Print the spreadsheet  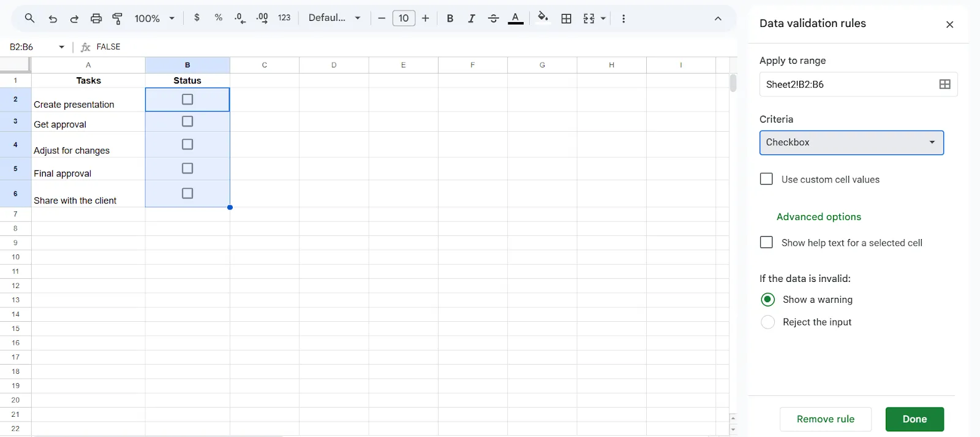(x=96, y=18)
